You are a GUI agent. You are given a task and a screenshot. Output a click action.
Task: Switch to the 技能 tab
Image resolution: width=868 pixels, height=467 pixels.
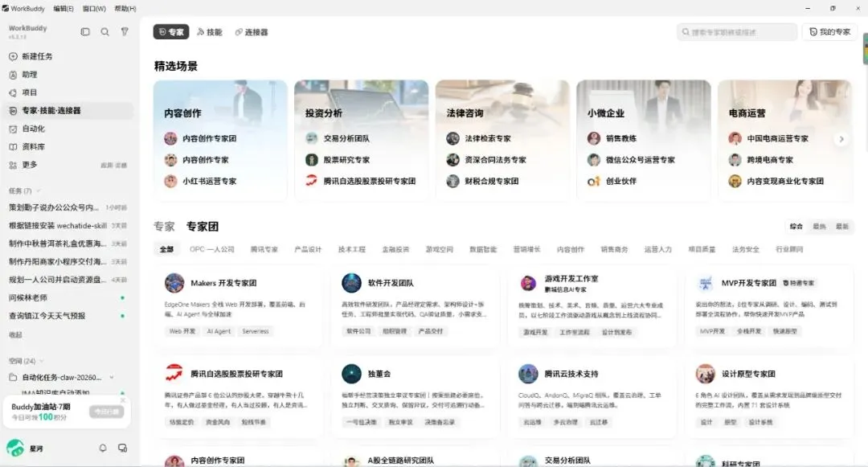[x=210, y=32]
